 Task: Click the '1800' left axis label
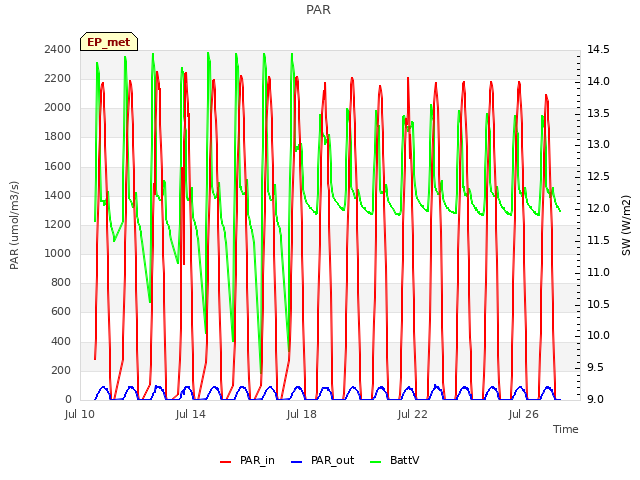click(58, 136)
